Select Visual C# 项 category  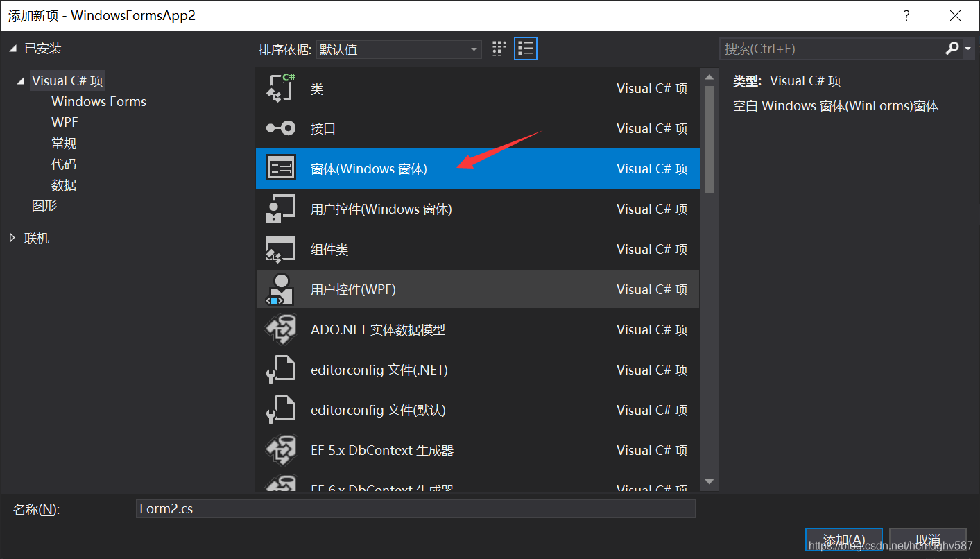click(67, 81)
